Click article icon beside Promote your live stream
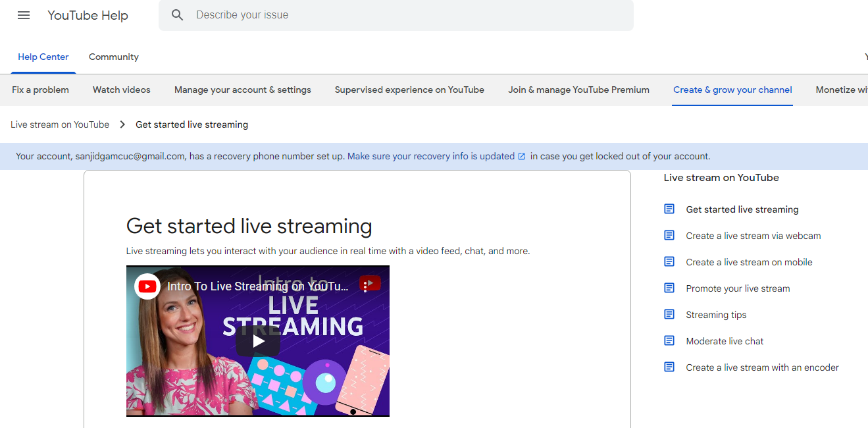The height and width of the screenshot is (428, 868). coord(669,288)
